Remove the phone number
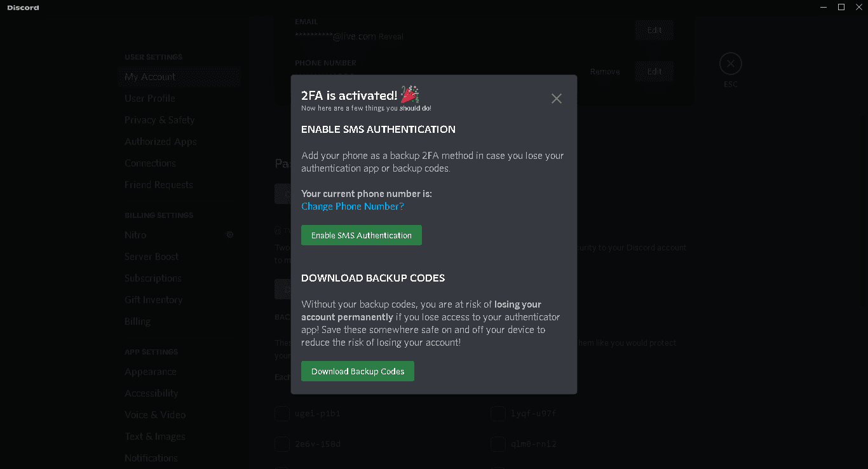The width and height of the screenshot is (868, 469). click(605, 72)
